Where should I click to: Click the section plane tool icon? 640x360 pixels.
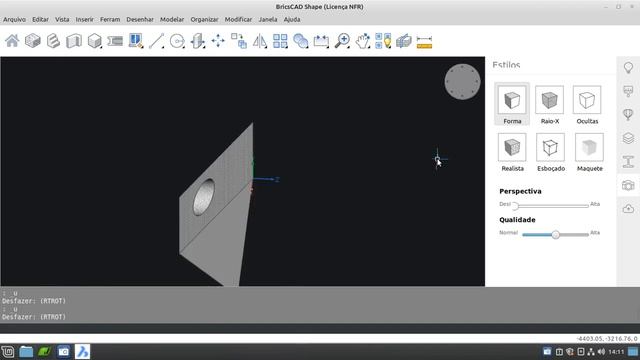(x=321, y=41)
